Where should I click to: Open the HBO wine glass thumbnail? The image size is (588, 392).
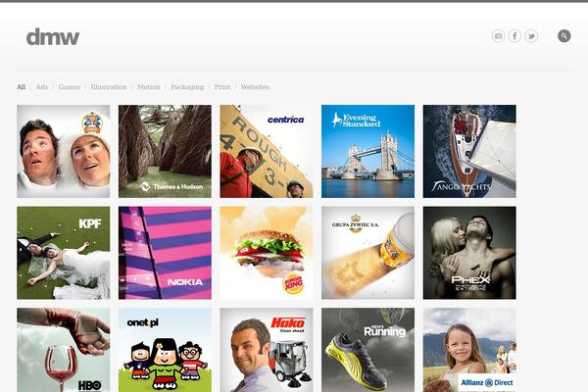pos(64,350)
